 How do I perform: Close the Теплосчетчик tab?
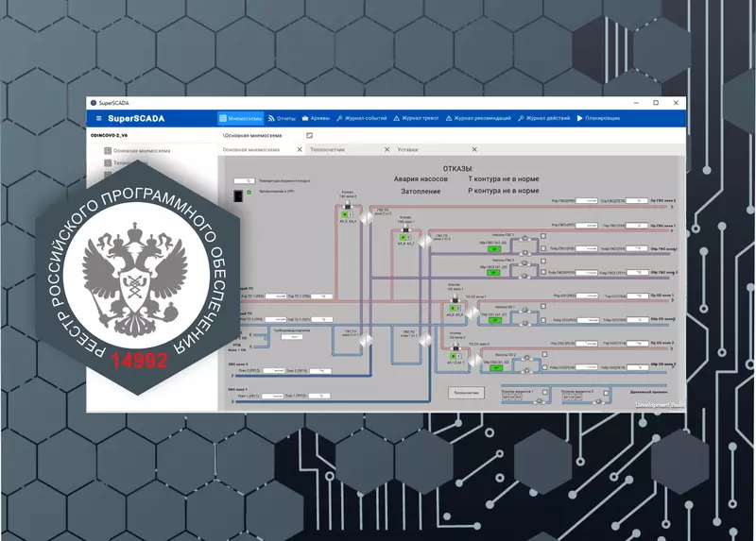click(x=387, y=150)
